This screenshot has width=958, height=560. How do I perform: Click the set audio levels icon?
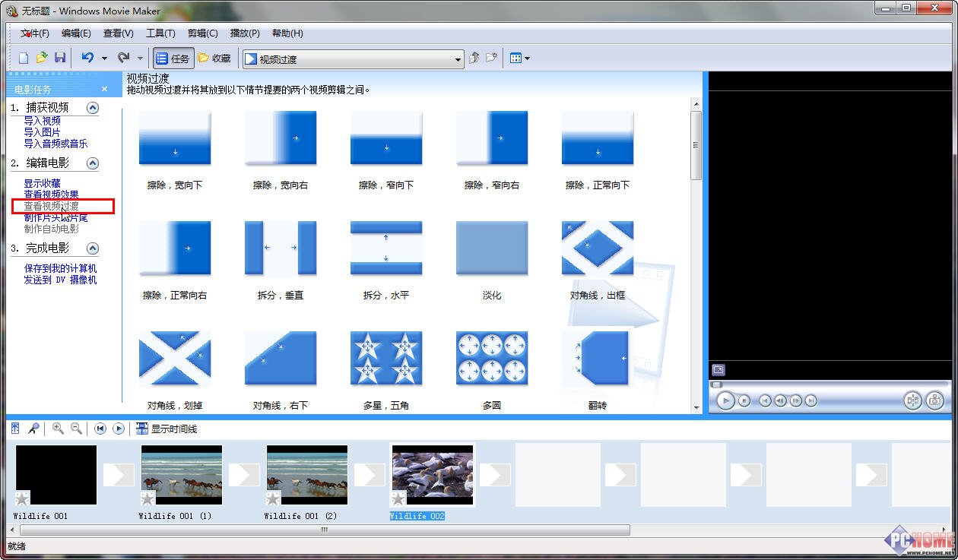pos(16,428)
